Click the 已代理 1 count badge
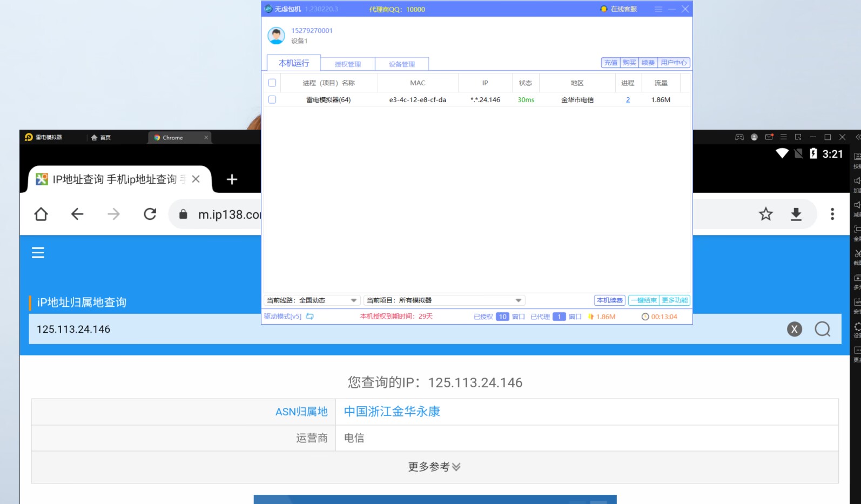Viewport: 861px width, 504px height. point(559,317)
